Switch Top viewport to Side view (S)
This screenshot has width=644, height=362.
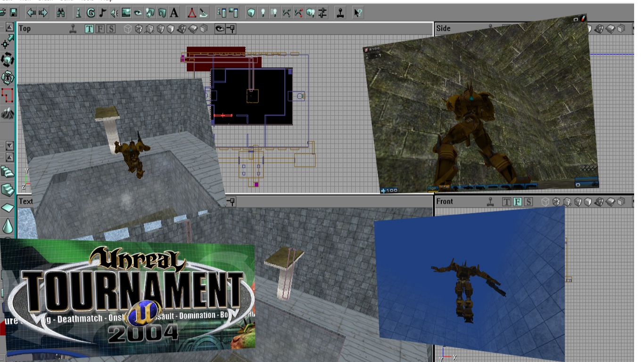coord(111,29)
